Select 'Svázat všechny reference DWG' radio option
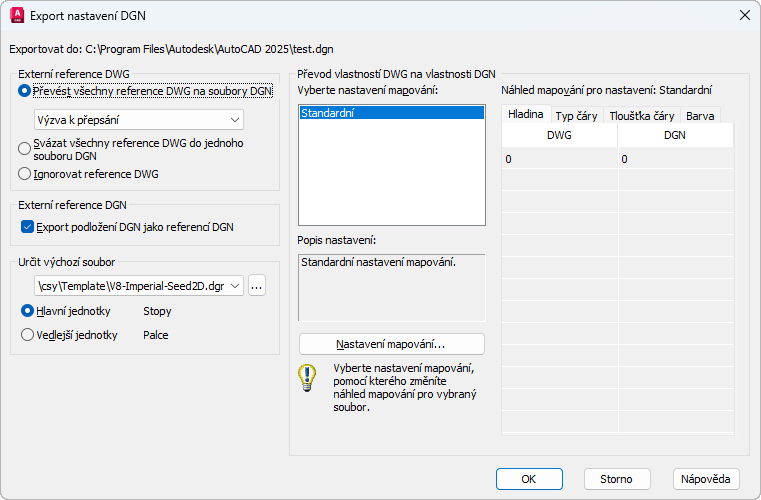The image size is (761, 500). [x=25, y=148]
